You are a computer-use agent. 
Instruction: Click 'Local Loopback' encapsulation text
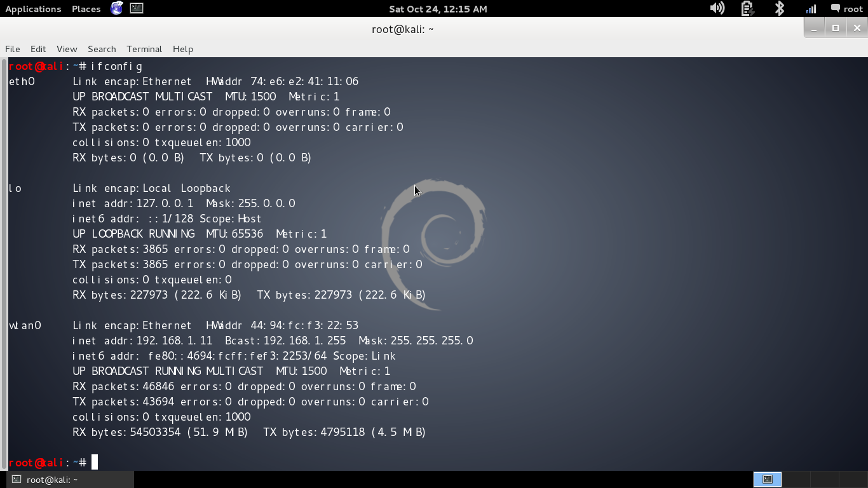point(187,188)
